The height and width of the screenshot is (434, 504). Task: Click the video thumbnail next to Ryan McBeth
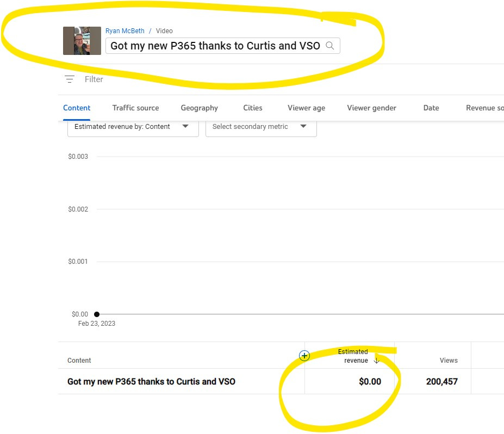82,41
